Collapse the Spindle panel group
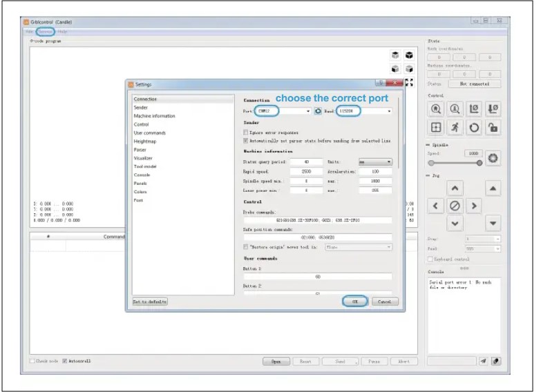The image size is (541, 392). point(428,145)
